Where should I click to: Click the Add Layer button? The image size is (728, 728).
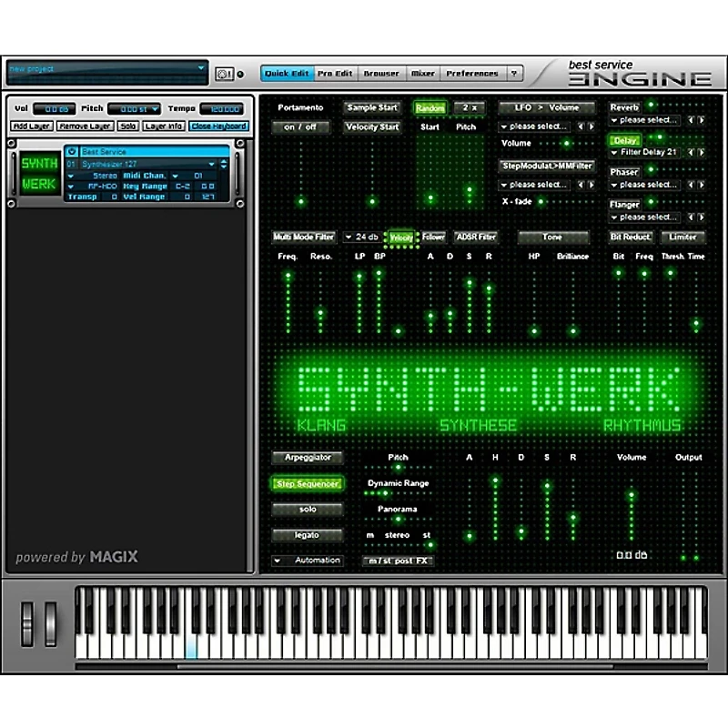[x=31, y=126]
